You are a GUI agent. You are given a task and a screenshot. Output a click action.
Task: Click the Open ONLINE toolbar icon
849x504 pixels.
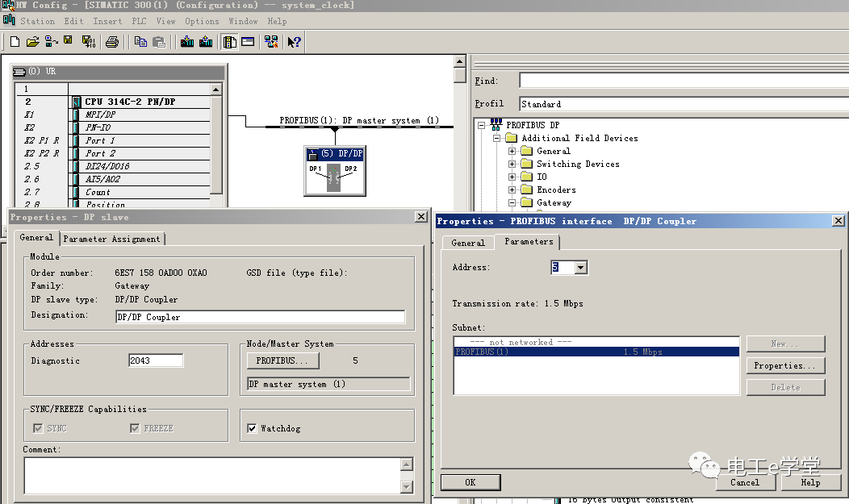[x=51, y=42]
